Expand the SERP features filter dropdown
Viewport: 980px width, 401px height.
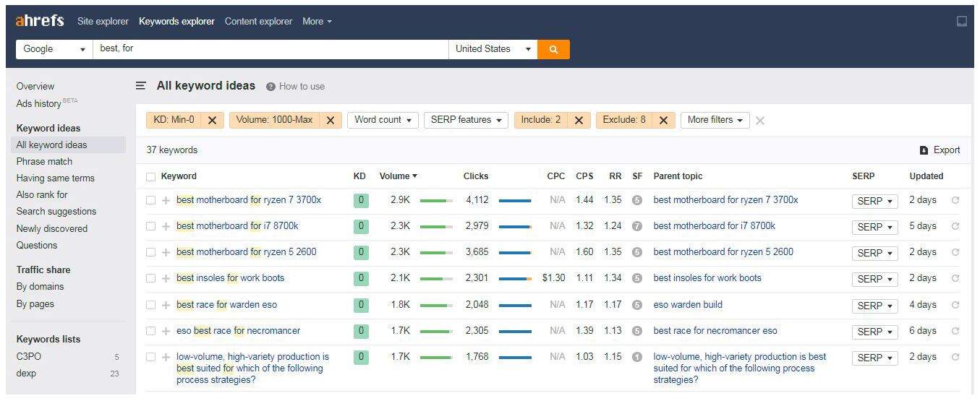(x=466, y=120)
